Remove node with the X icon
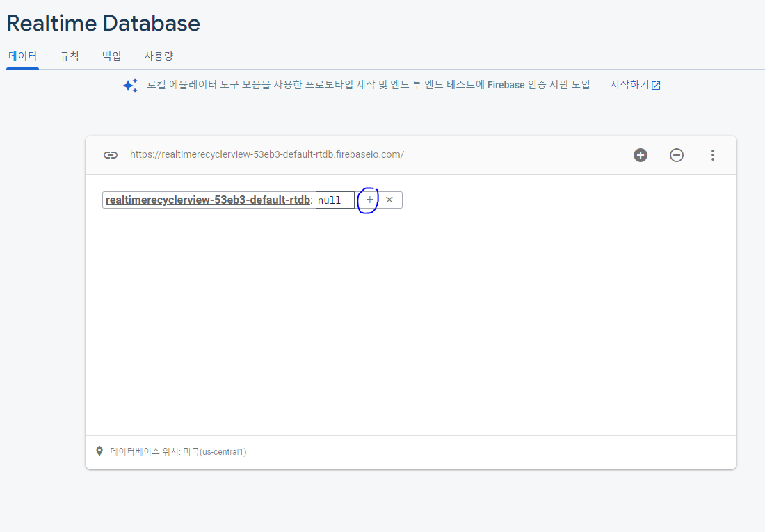765x532 pixels. pos(389,200)
